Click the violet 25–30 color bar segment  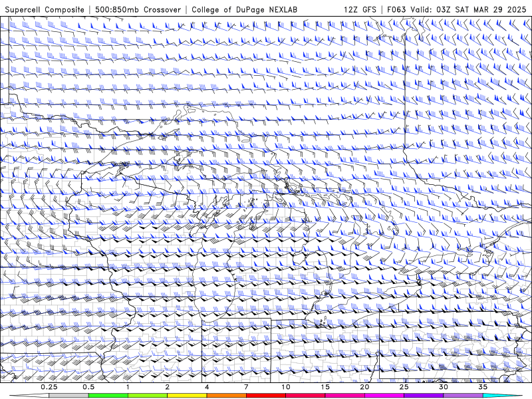pyautogui.click(x=424, y=396)
